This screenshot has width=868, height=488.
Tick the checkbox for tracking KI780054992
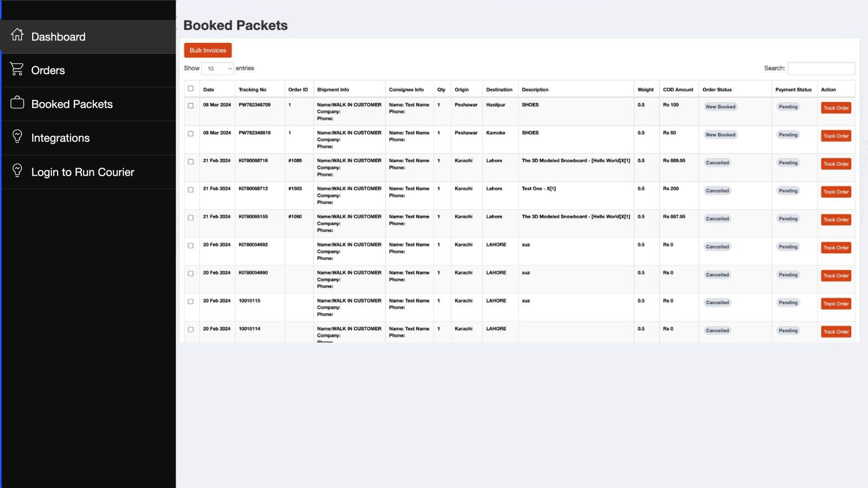(190, 246)
